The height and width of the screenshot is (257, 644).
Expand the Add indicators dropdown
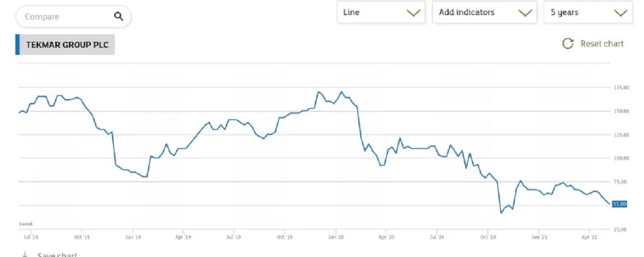[484, 12]
